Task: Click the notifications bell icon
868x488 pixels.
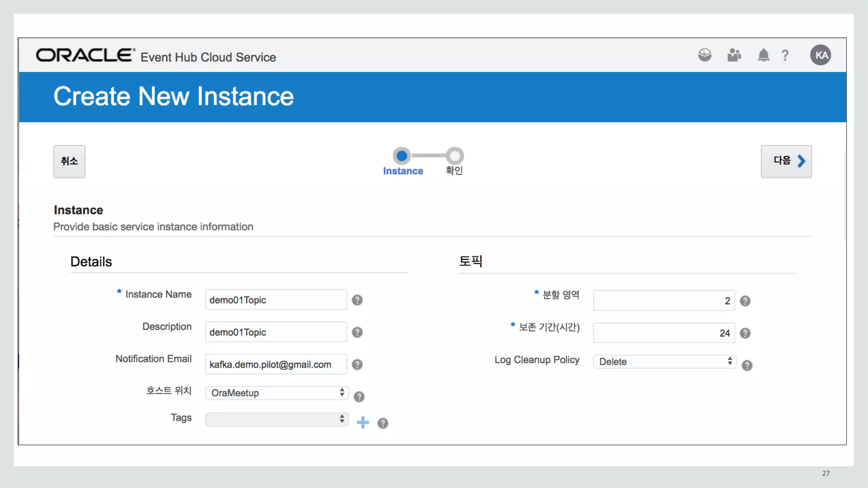Action: pyautogui.click(x=763, y=55)
